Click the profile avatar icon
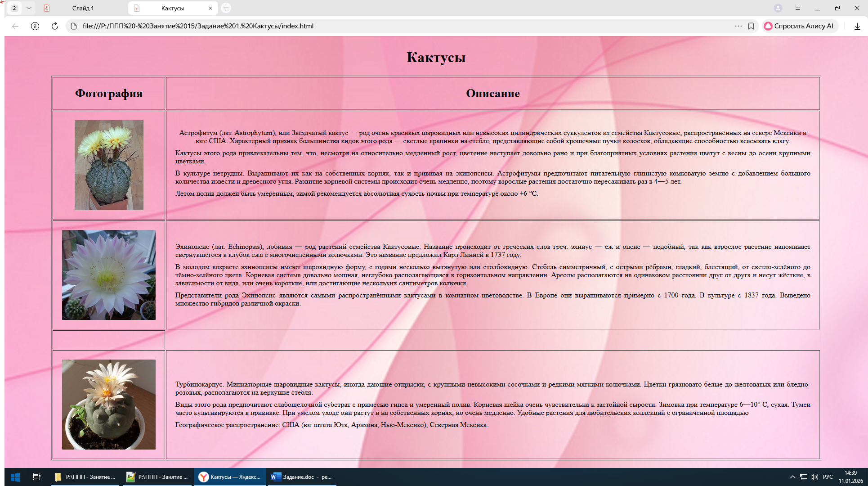The height and width of the screenshot is (486, 868). [x=778, y=8]
